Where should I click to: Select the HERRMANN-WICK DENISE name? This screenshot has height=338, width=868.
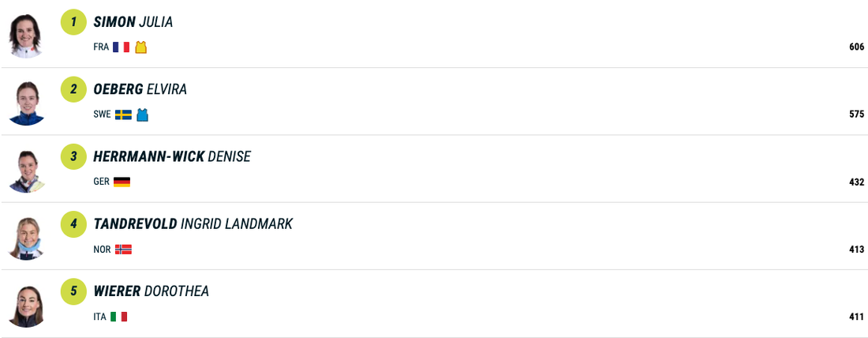[x=172, y=156]
